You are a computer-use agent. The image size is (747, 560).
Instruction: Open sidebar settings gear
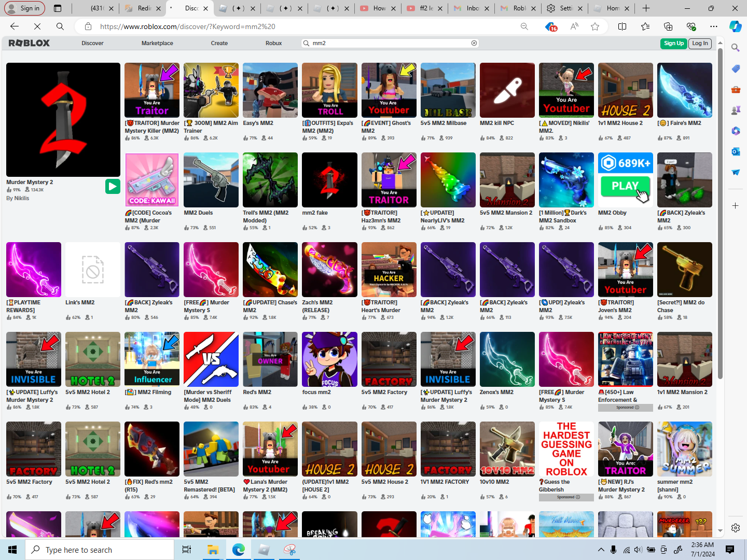tap(736, 528)
